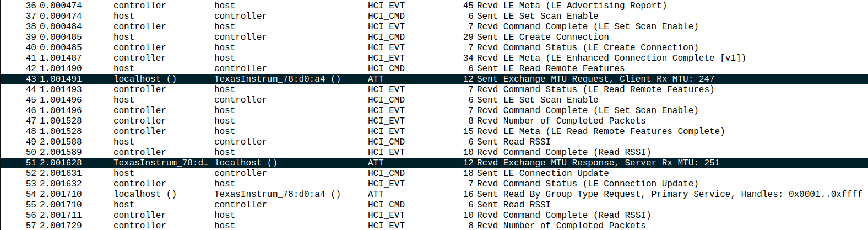Click packet 37 Sent LE Set Scan Enable
The height and width of the screenshot is (230, 868).
click(551, 16)
